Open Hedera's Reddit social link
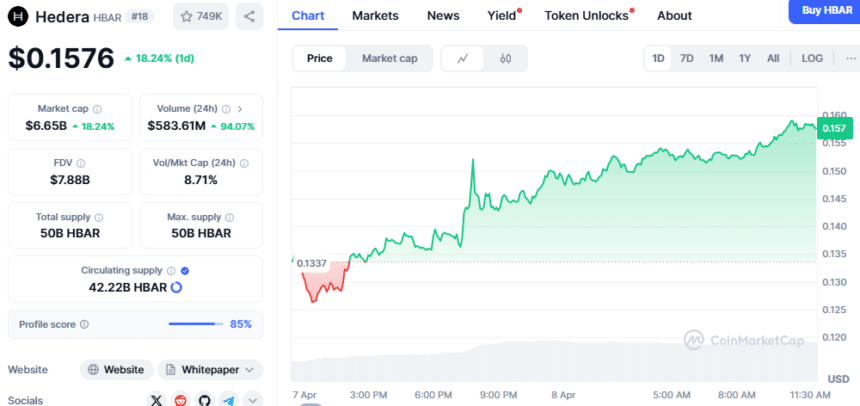Image resolution: width=860 pixels, height=406 pixels. pyautogui.click(x=180, y=400)
